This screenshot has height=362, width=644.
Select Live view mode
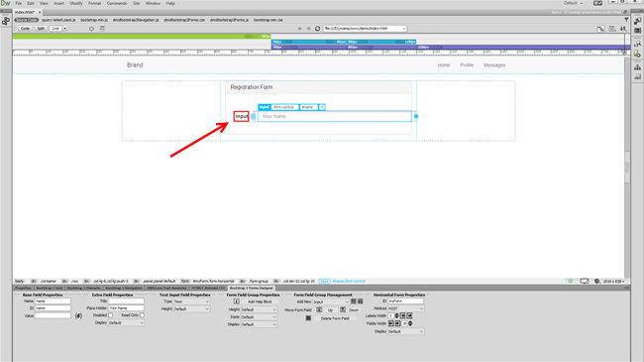[x=55, y=29]
